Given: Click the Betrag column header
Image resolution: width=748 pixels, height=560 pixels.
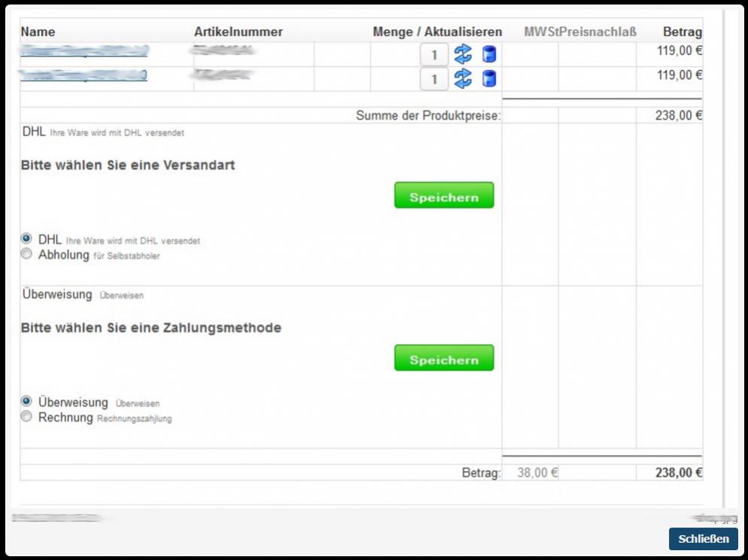Looking at the screenshot, I should click(x=682, y=32).
